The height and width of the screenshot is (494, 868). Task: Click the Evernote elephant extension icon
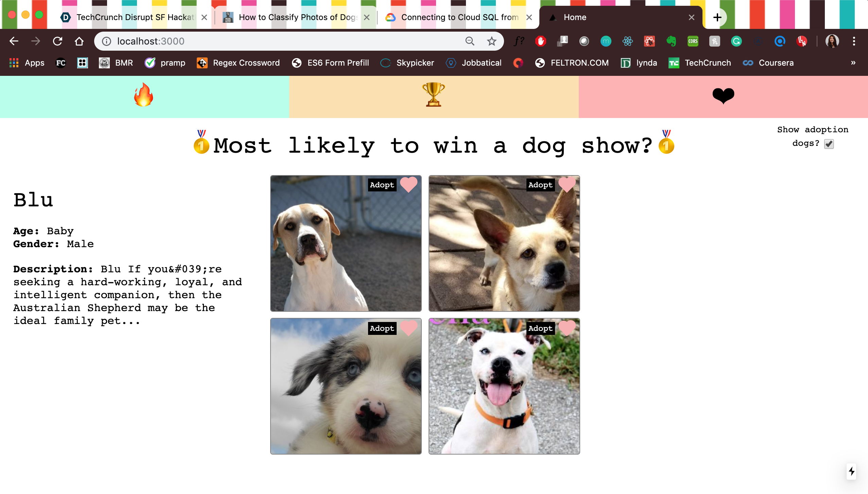pos(671,41)
